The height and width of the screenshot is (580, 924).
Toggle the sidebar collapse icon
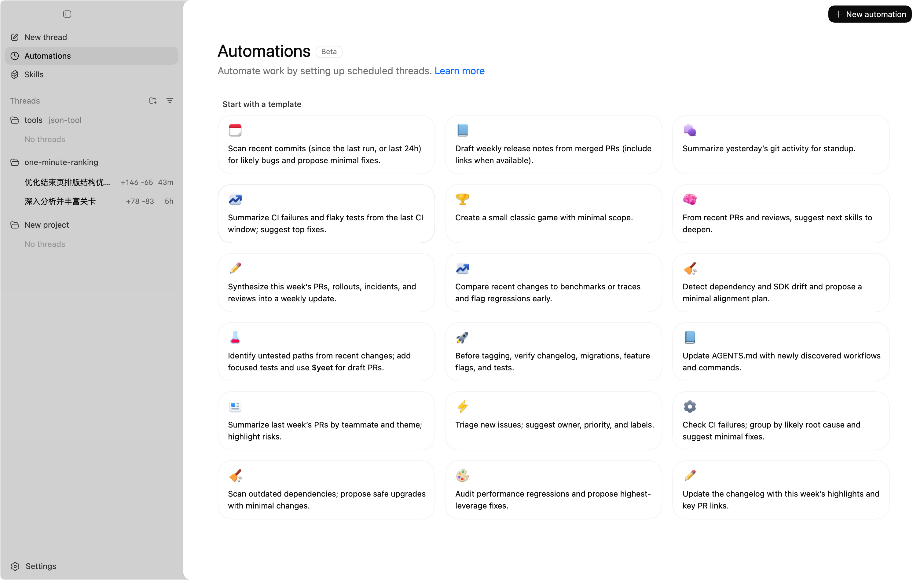pos(67,14)
